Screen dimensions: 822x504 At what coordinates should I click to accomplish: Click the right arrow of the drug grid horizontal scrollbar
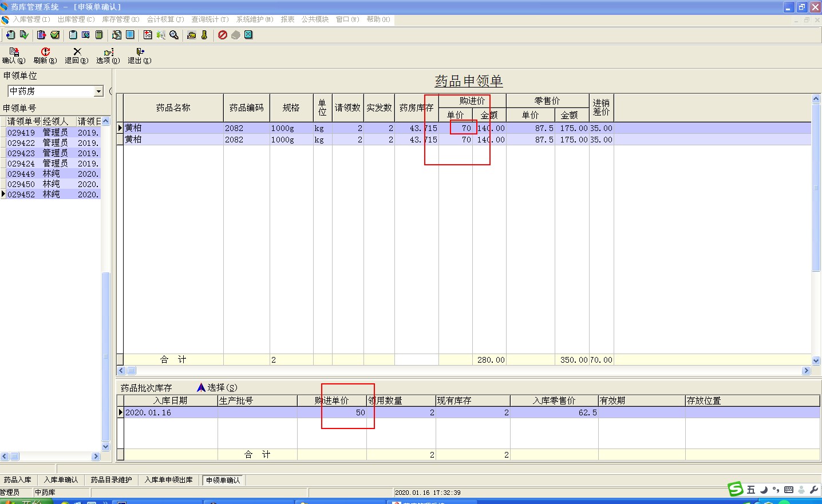[x=807, y=371]
